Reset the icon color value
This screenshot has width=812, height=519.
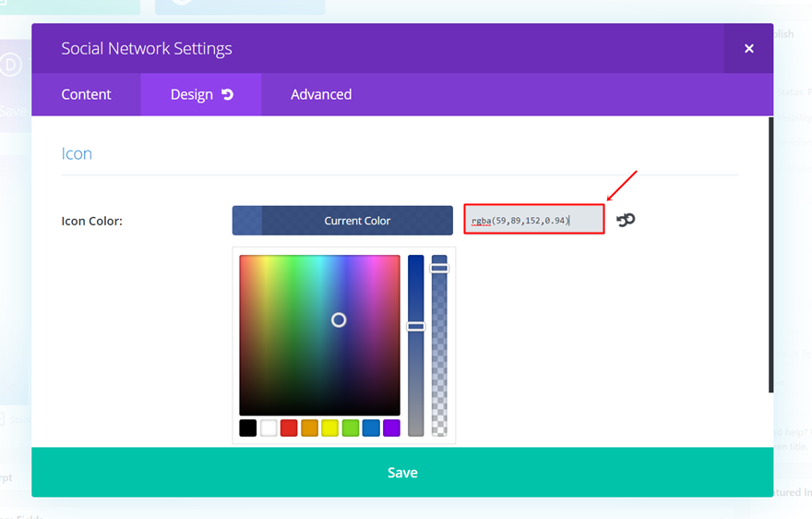(x=626, y=220)
